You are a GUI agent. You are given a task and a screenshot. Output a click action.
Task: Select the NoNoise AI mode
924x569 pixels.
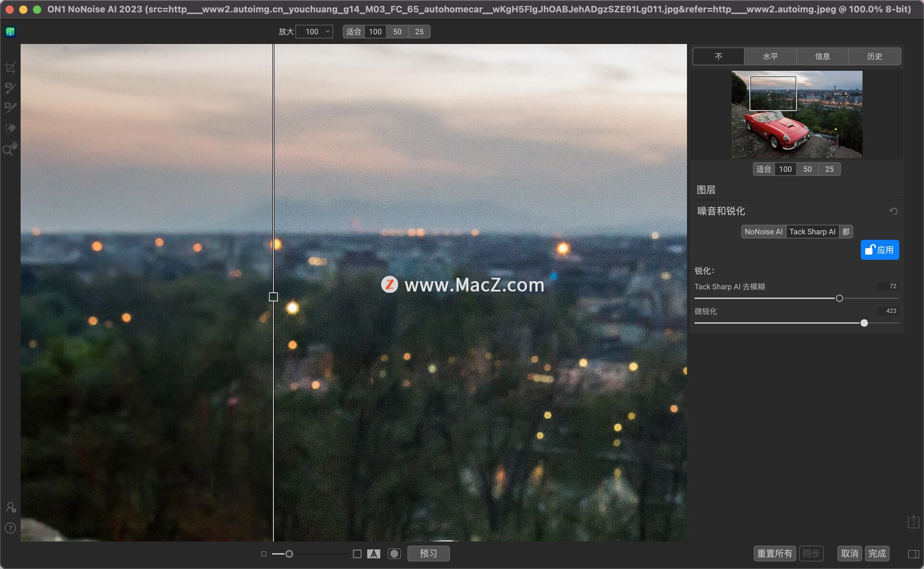[x=763, y=232]
